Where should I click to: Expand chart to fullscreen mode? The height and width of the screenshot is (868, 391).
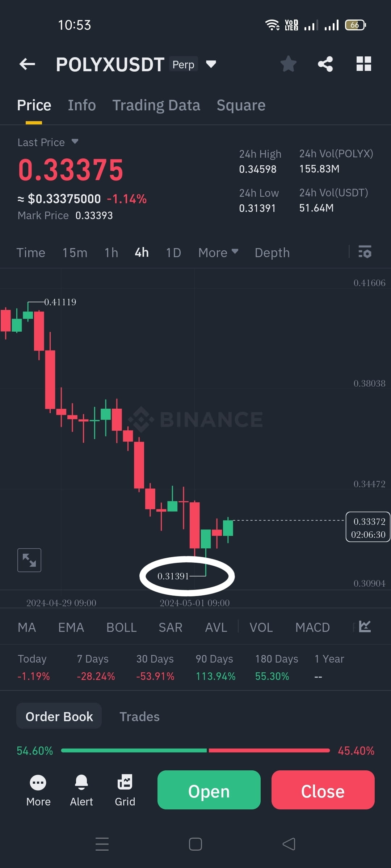pos(29,560)
